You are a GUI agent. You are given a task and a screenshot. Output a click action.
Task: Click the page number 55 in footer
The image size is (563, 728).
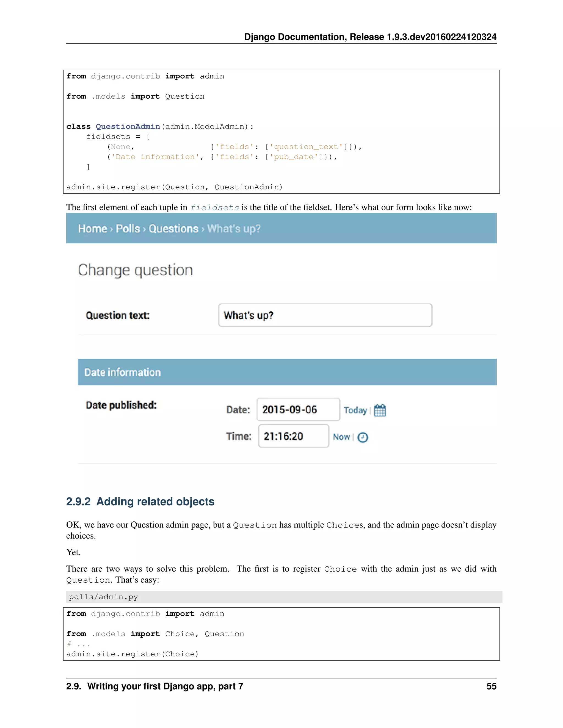(491, 686)
